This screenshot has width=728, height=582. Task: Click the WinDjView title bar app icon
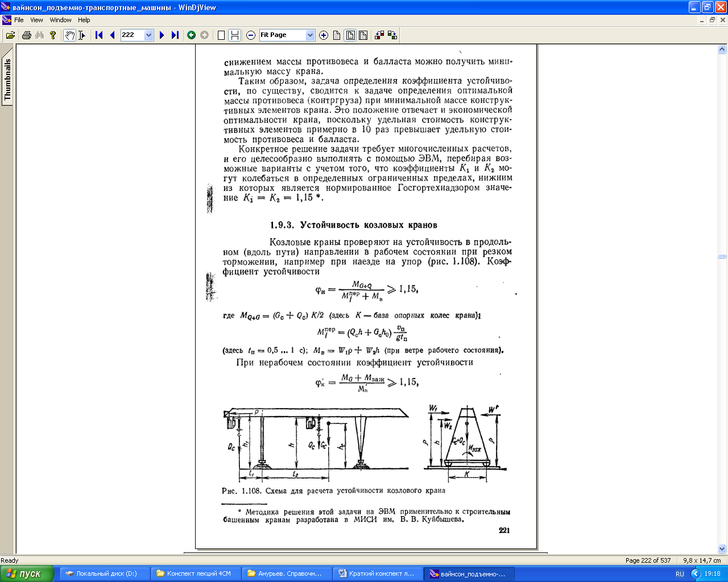point(7,7)
